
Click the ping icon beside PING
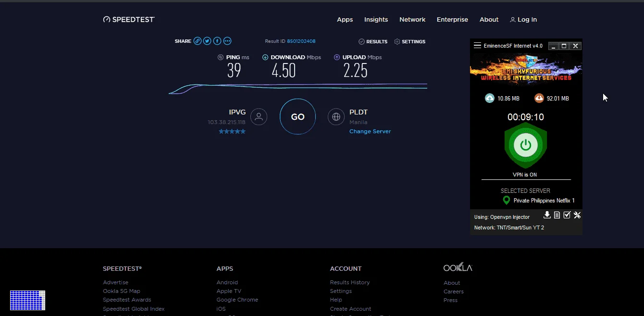(221, 57)
